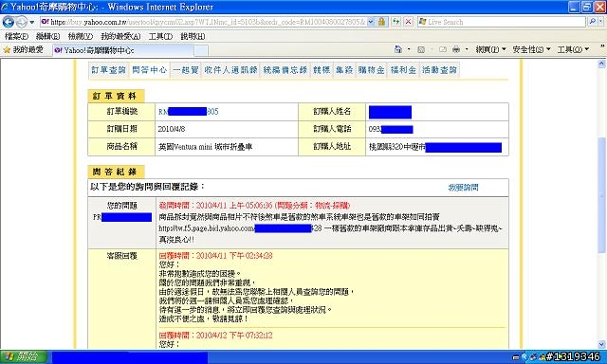The width and height of the screenshot is (607, 364).
Task: Stop loading with the red X icon
Action: click(x=408, y=22)
